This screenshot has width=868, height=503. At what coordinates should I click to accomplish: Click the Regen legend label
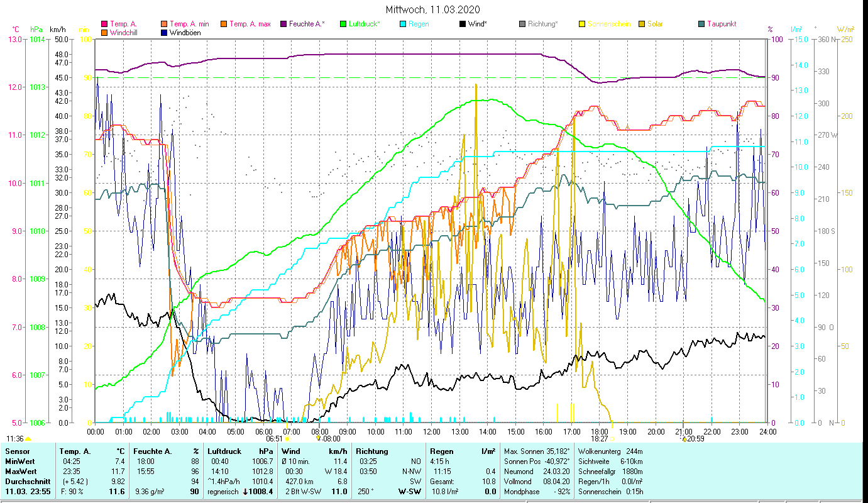(x=419, y=25)
